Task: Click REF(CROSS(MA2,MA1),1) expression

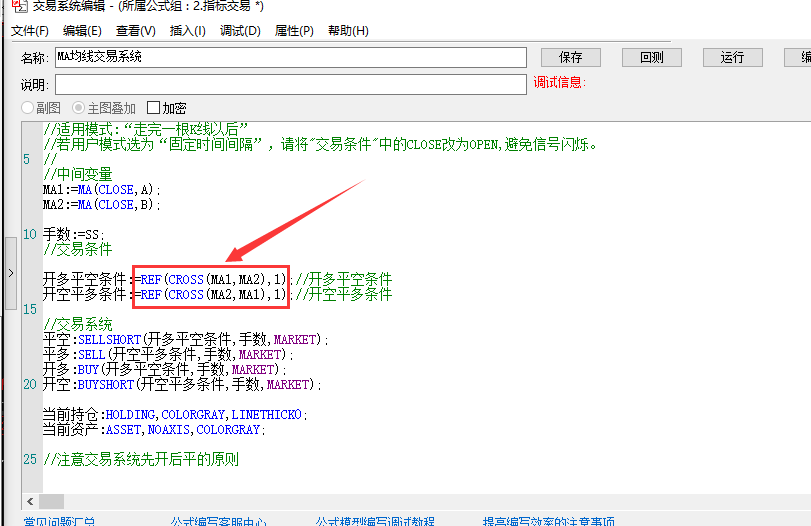Action: point(213,294)
